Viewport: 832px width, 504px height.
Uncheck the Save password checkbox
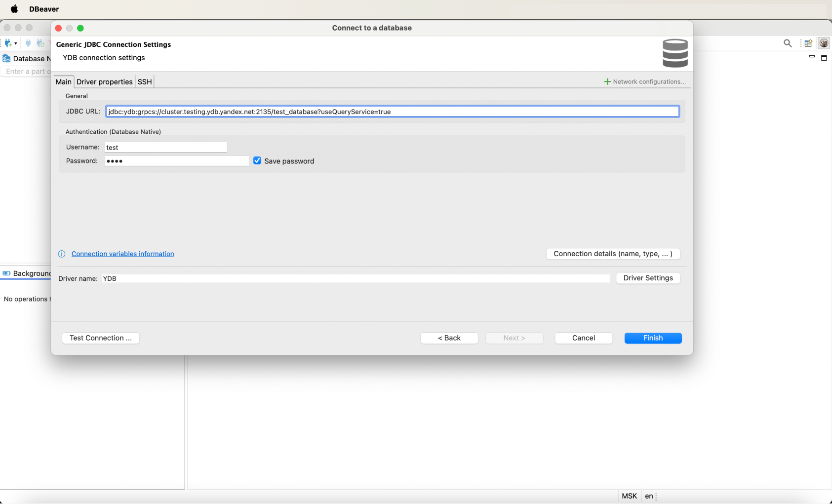tap(257, 161)
